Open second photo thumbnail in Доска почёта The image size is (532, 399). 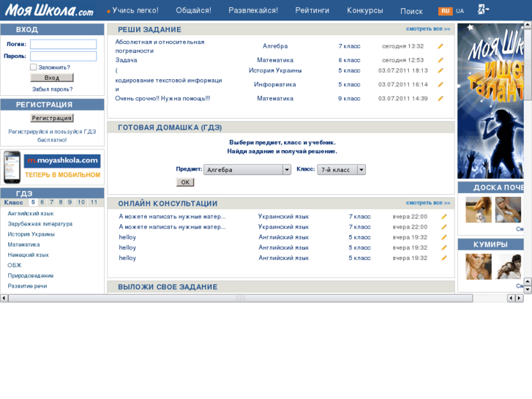tap(508, 209)
